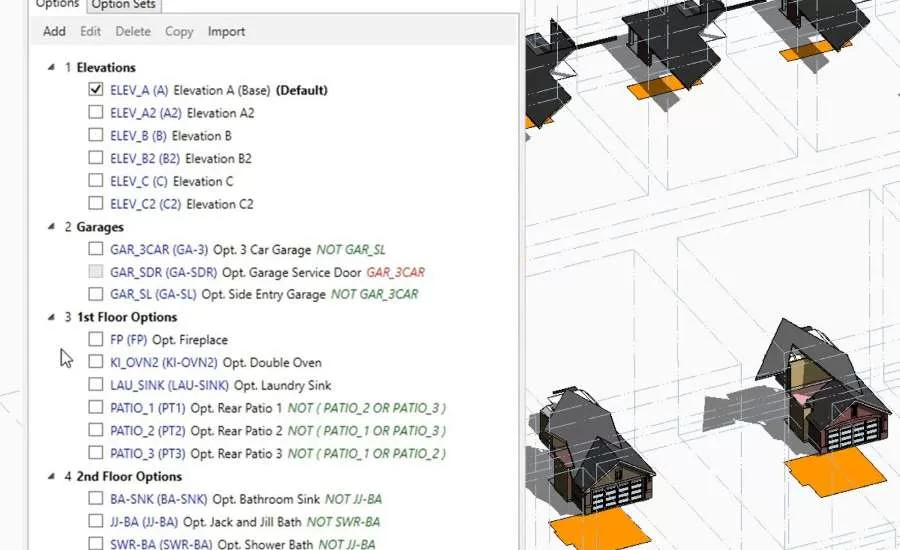Check KI_OVN2 Double Oven checkbox
The width and height of the screenshot is (900, 550).
[x=96, y=362]
